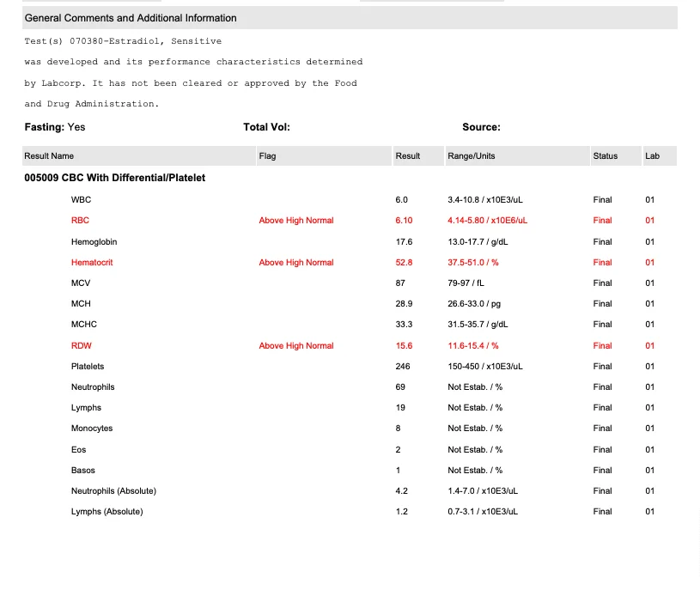The width and height of the screenshot is (700, 596).
Task: Click the Eos result name
Action: [78, 449]
